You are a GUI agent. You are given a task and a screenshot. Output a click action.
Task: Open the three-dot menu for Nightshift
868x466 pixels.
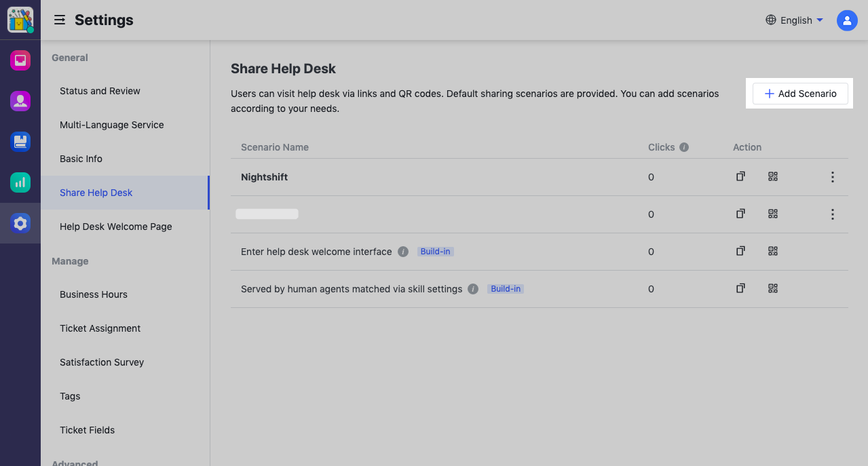(x=832, y=176)
